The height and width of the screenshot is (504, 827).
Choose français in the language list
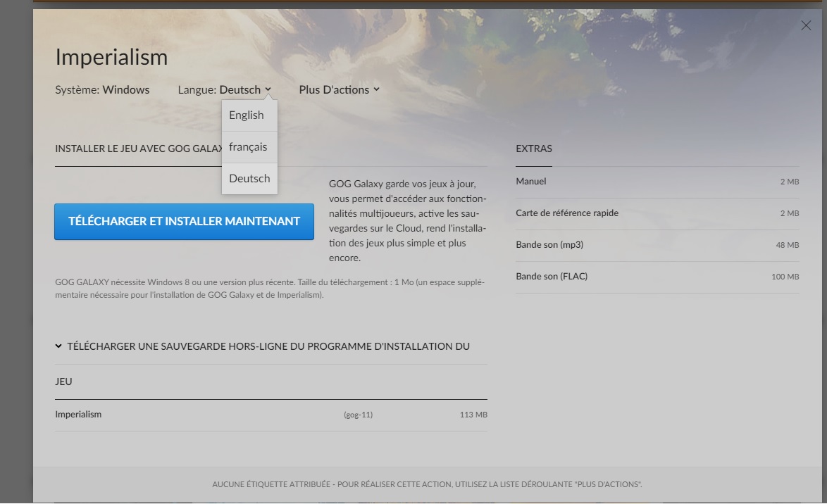pyautogui.click(x=249, y=147)
